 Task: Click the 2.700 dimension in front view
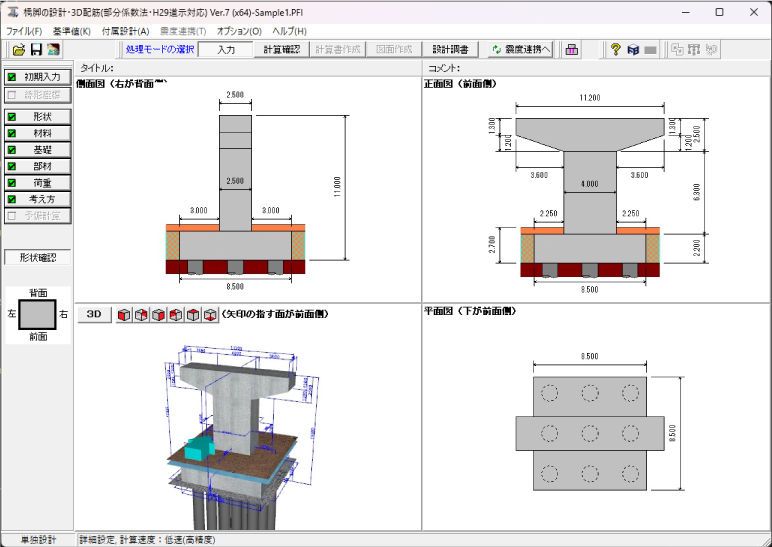point(492,245)
